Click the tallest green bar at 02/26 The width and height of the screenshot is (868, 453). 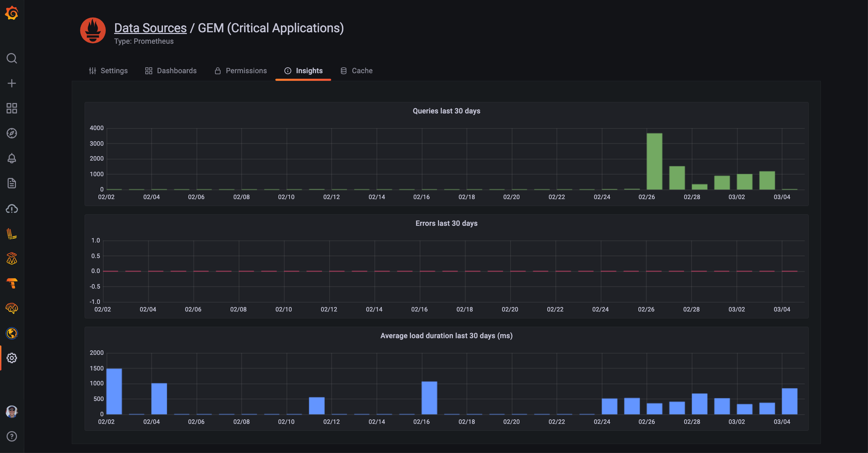[654, 161]
